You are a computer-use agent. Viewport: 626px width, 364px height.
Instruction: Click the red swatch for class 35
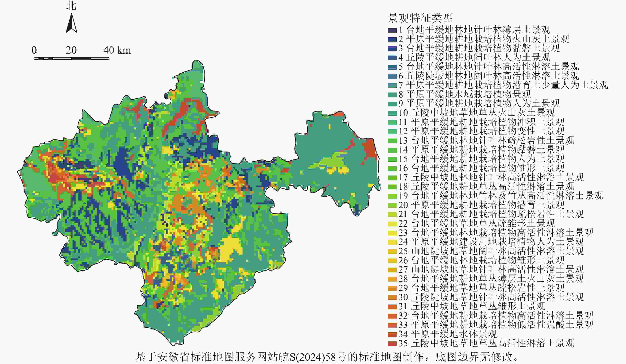[x=392, y=344]
